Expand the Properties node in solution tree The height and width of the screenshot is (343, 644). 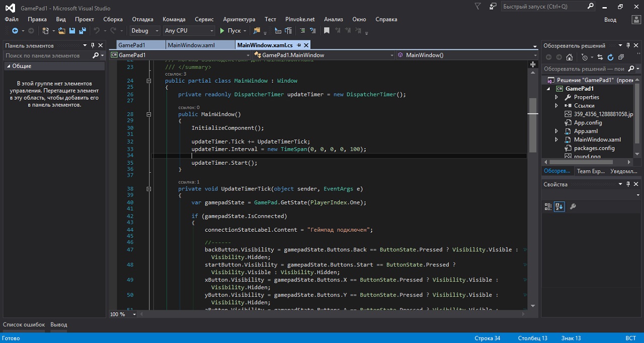click(x=556, y=97)
